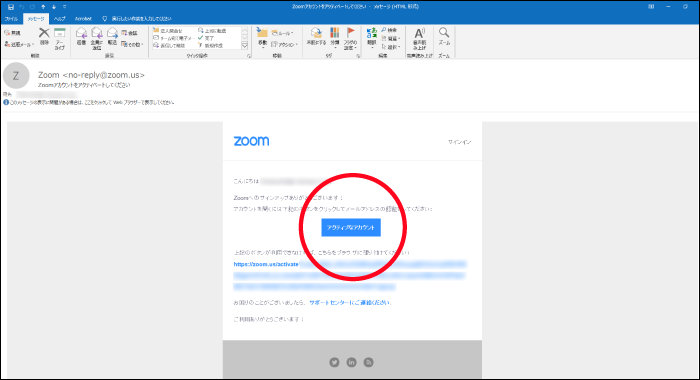Choose the 完了 (Done) quick step

(206, 38)
